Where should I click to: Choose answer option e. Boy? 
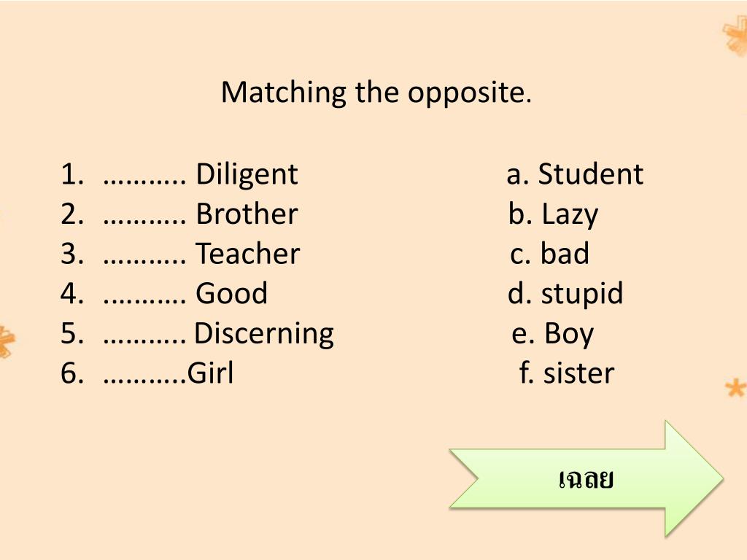pyautogui.click(x=553, y=334)
